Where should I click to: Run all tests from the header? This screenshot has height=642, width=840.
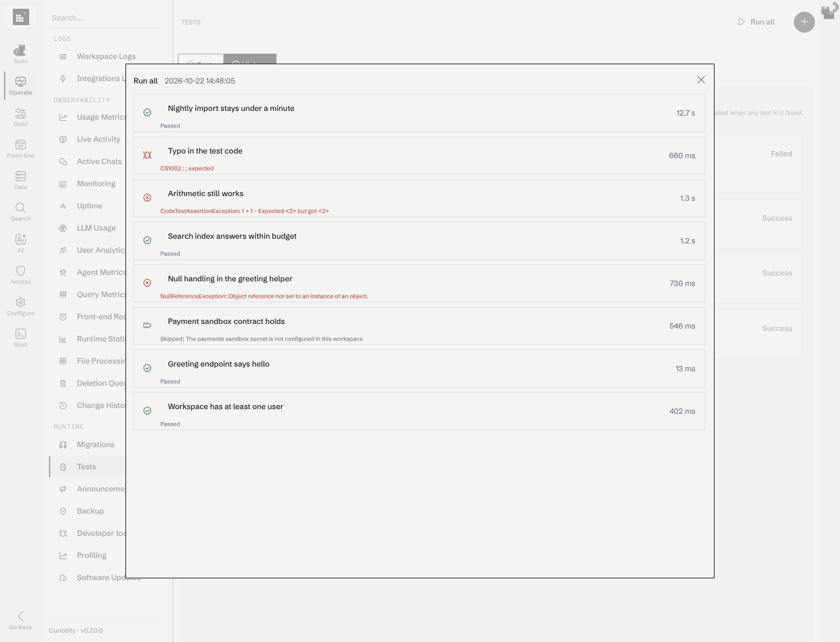tap(757, 22)
